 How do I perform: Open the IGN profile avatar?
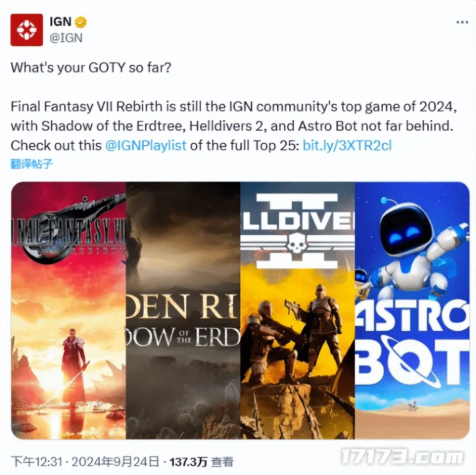27,30
